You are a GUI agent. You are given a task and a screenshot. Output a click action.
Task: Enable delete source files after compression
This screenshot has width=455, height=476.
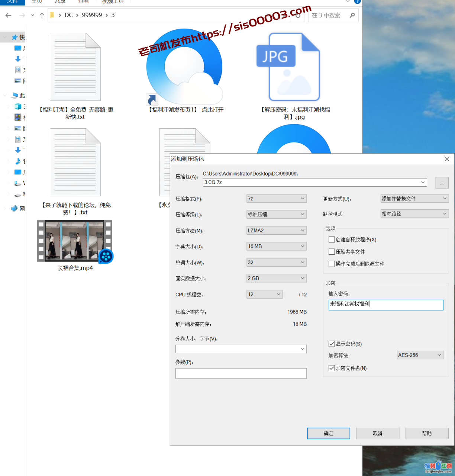332,264
